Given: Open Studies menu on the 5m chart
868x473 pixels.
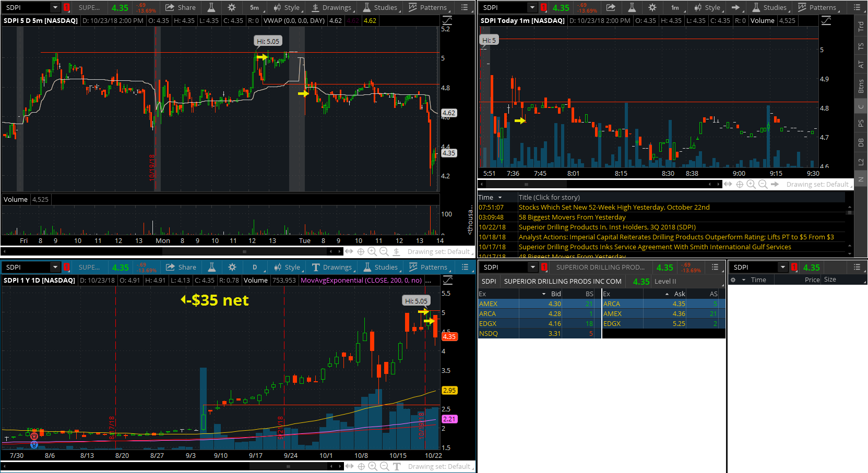Looking at the screenshot, I should tap(381, 7).
